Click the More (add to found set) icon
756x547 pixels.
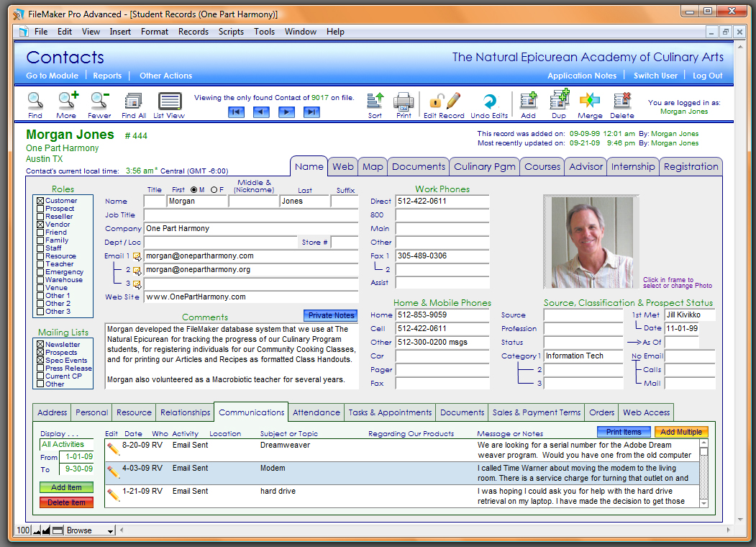tap(68, 101)
